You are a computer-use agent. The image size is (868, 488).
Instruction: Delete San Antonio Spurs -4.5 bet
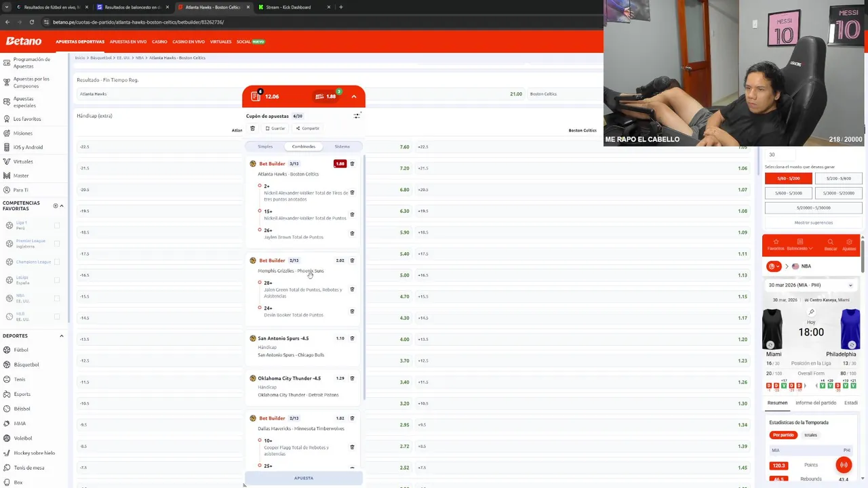coord(352,338)
